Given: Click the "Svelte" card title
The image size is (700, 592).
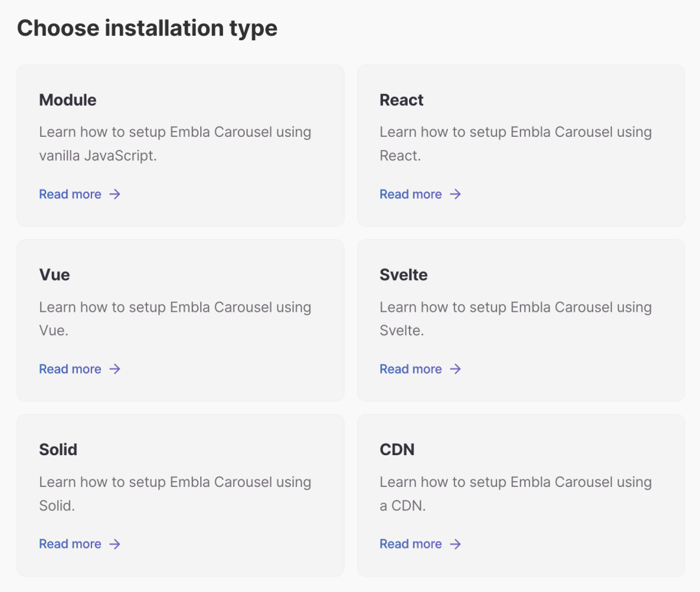Looking at the screenshot, I should point(404,274).
